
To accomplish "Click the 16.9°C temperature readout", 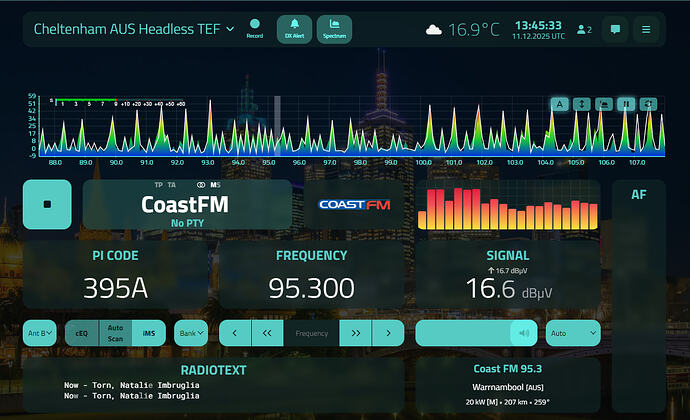I will pyautogui.click(x=474, y=30).
